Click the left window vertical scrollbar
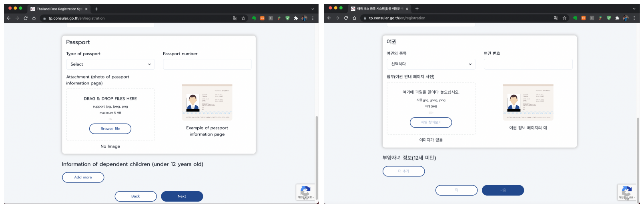The image size is (644, 208). tap(317, 158)
